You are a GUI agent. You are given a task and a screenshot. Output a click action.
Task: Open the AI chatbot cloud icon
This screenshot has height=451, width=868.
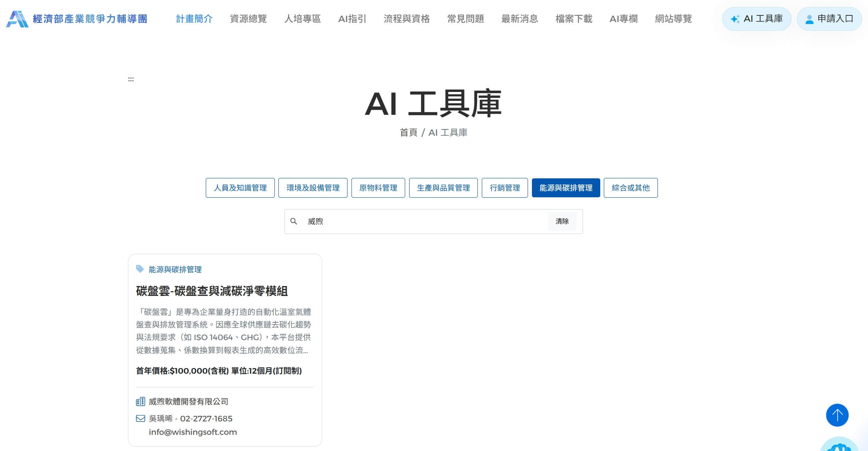pyautogui.click(x=839, y=446)
